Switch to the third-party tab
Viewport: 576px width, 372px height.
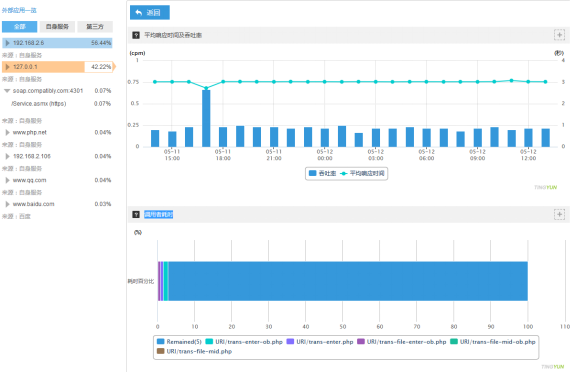(95, 26)
